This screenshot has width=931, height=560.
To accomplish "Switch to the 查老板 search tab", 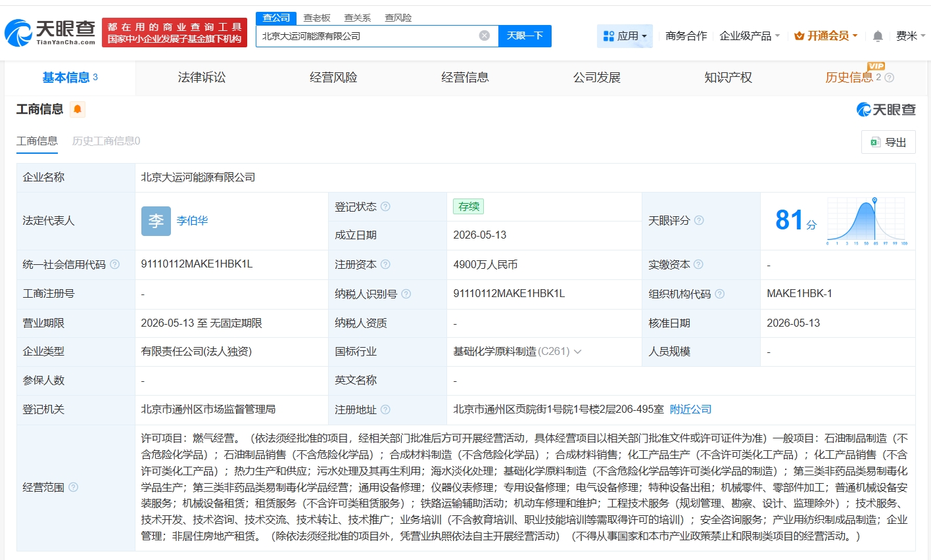I will 317,18.
